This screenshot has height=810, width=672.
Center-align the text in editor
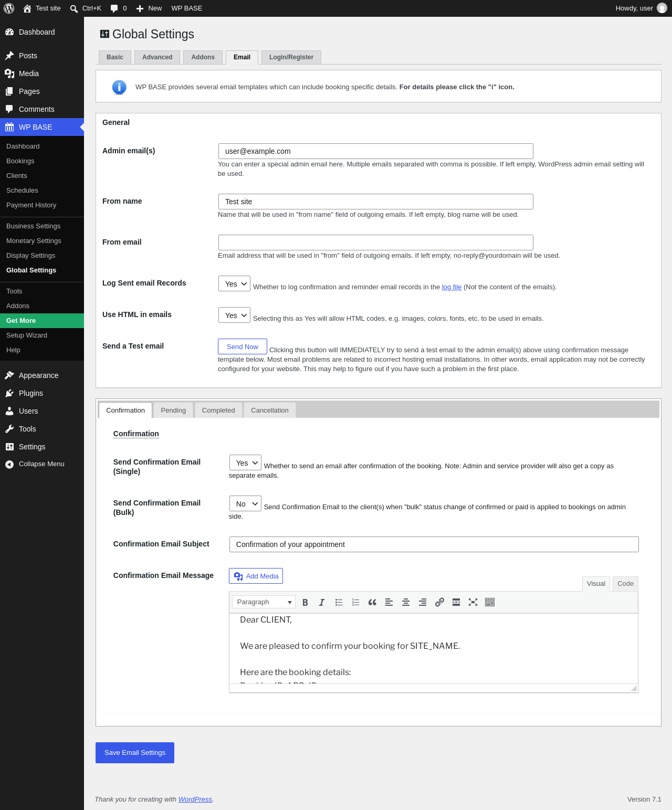pyautogui.click(x=406, y=602)
